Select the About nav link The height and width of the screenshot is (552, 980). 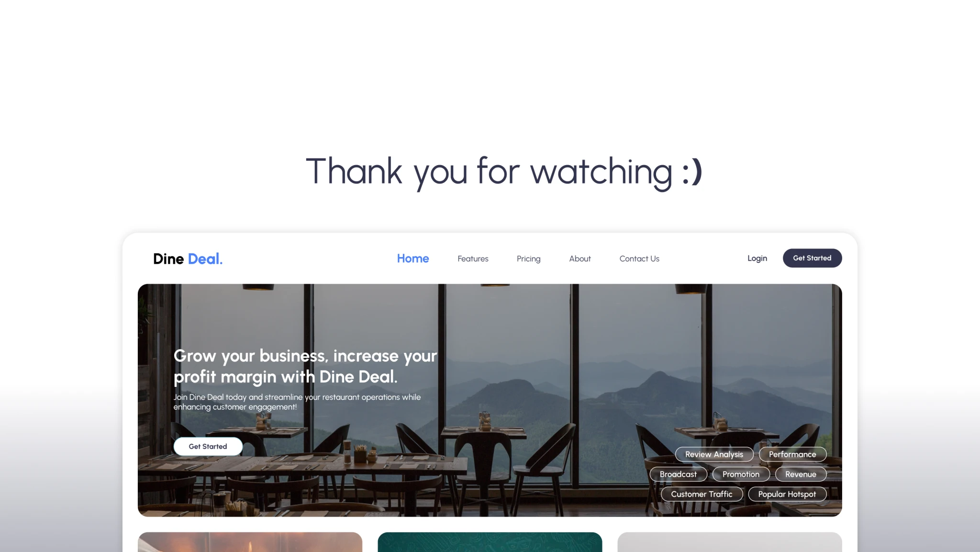coord(580,259)
